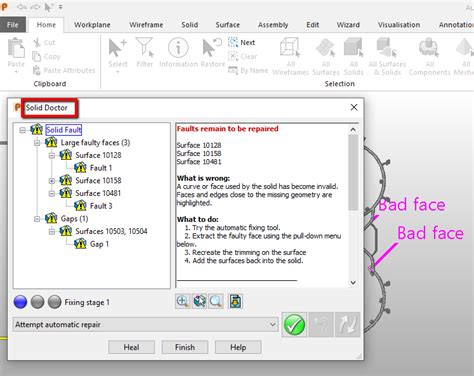Click the description pane scrollbar thumb
474x376 pixels.
353,172
